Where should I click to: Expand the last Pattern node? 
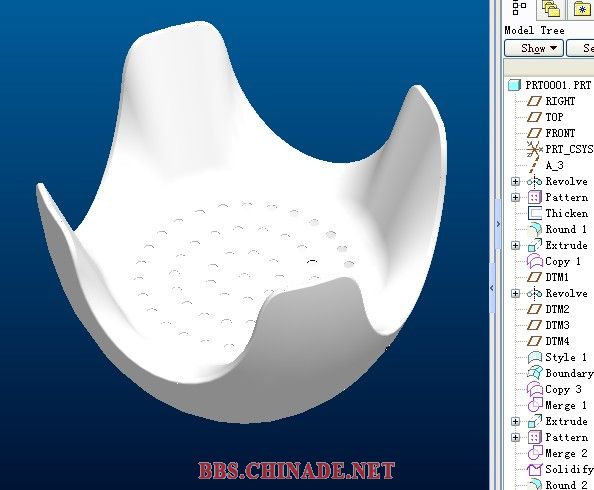pyautogui.click(x=515, y=437)
